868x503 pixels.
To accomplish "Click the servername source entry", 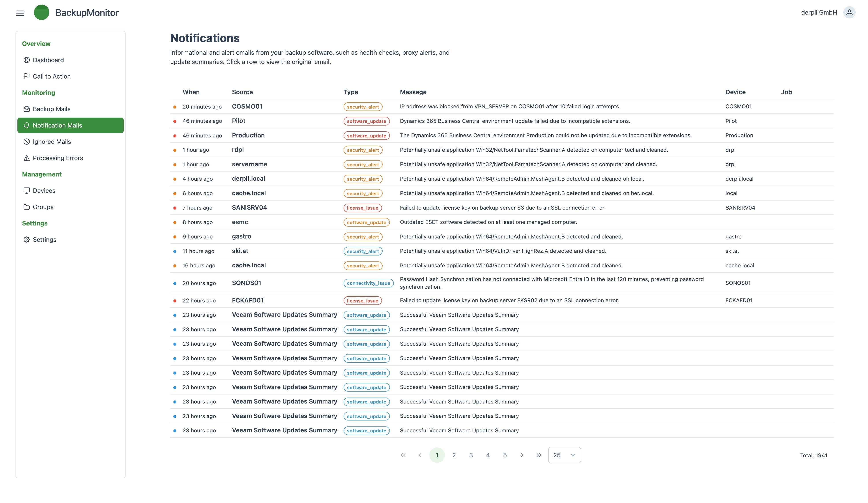I will coord(249,164).
